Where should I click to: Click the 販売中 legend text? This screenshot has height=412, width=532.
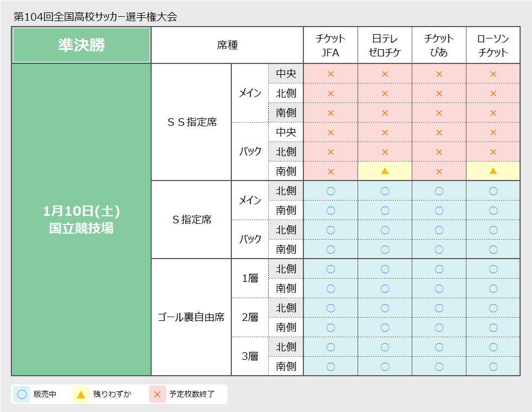pos(45,394)
